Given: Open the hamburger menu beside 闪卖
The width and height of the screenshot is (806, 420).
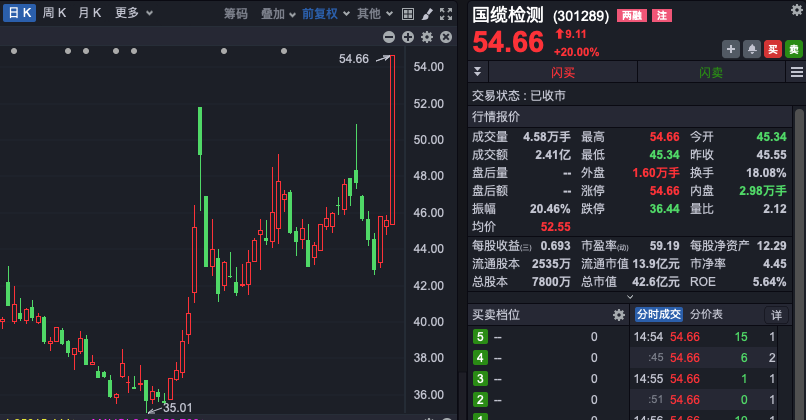Looking at the screenshot, I should pyautogui.click(x=796, y=72).
